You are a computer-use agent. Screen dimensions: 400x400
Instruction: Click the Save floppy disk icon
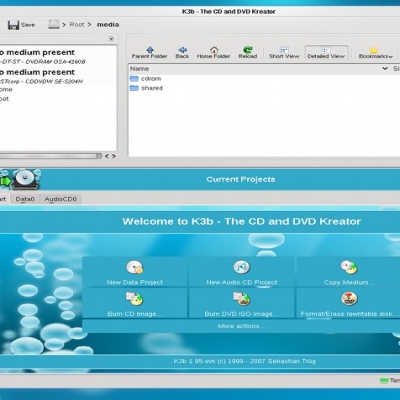pyautogui.click(x=13, y=25)
